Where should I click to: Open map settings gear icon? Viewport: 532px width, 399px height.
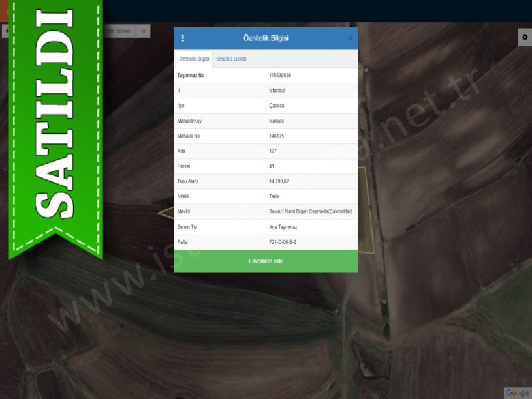pos(524,37)
